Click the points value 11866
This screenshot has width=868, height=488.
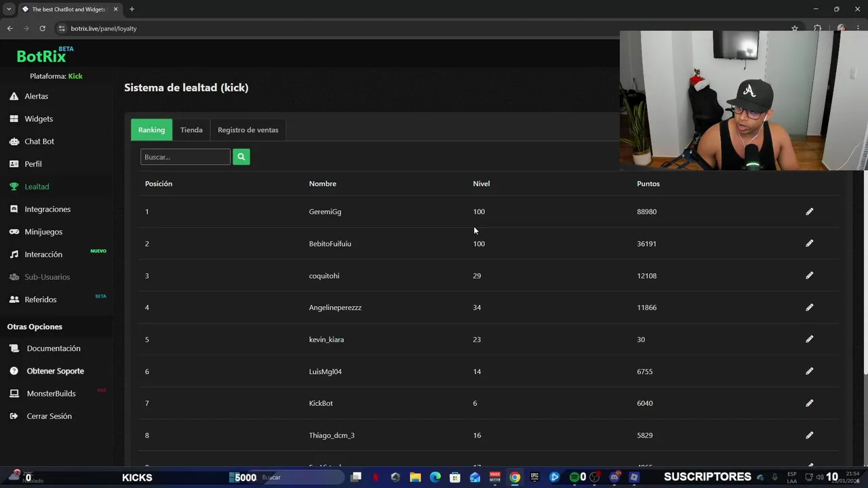[x=646, y=307]
